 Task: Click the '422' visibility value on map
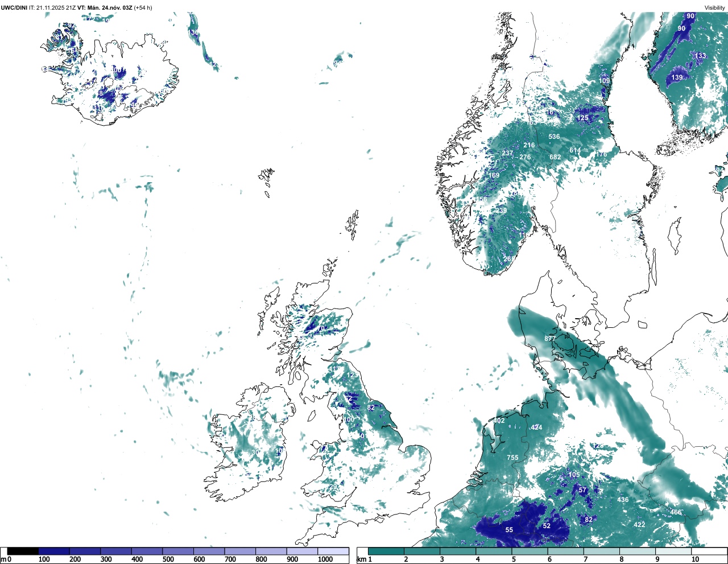click(x=639, y=524)
